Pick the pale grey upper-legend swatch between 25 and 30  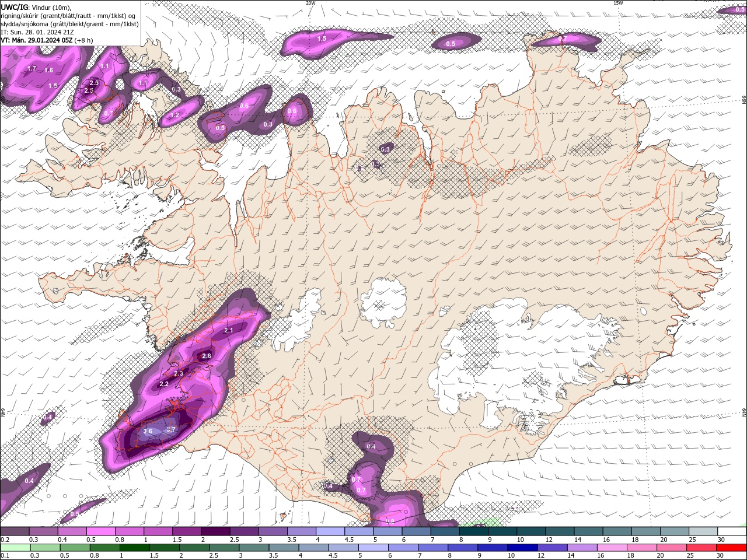pos(703,531)
